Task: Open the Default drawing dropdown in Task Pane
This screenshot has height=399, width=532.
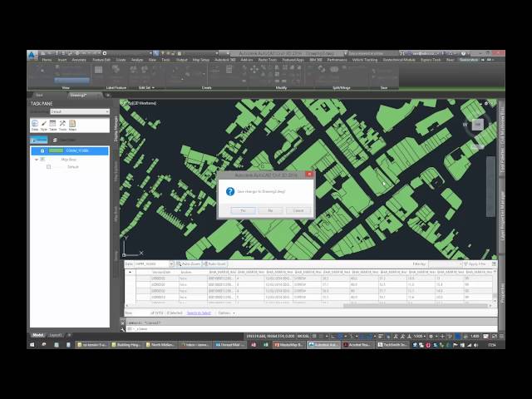Action: tap(80, 111)
